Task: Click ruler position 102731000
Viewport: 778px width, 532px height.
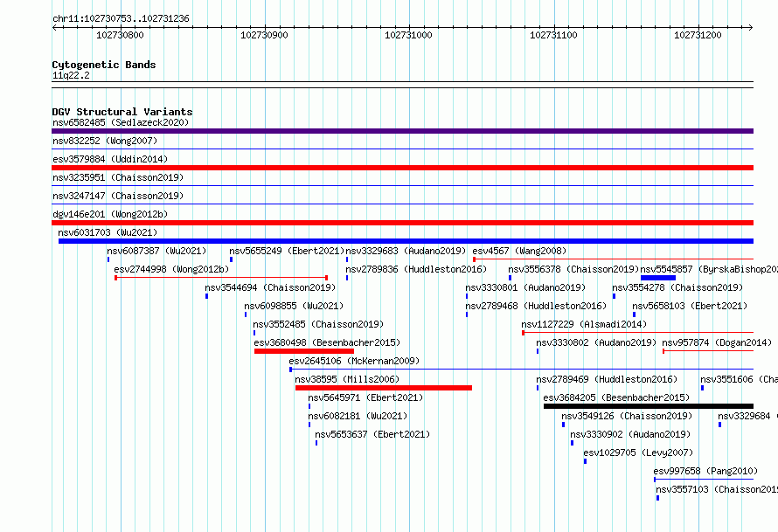Action: pos(408,35)
